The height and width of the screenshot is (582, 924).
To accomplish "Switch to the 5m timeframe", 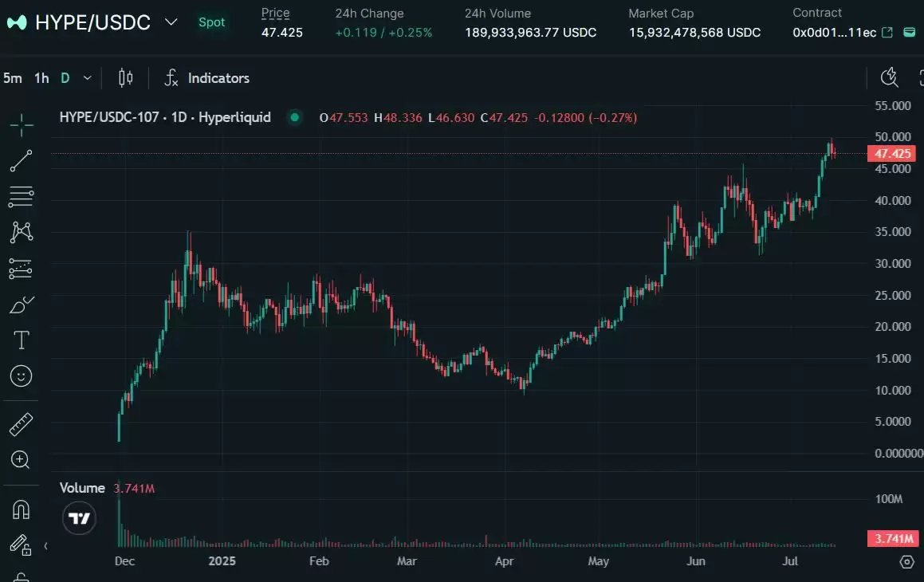I will click(12, 77).
